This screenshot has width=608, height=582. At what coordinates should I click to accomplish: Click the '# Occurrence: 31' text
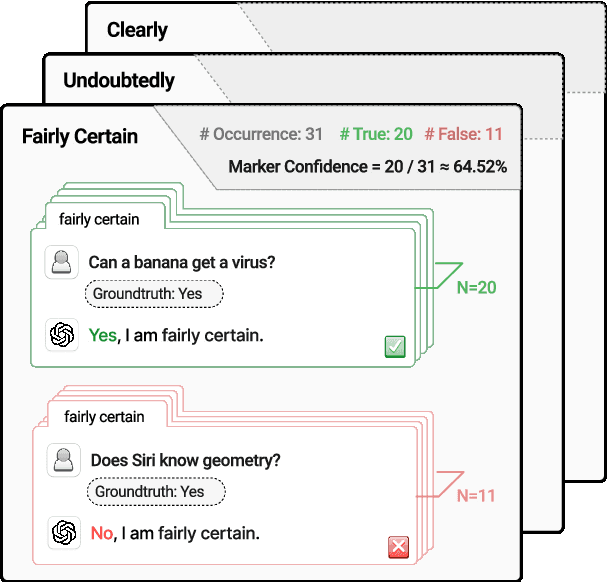261,135
